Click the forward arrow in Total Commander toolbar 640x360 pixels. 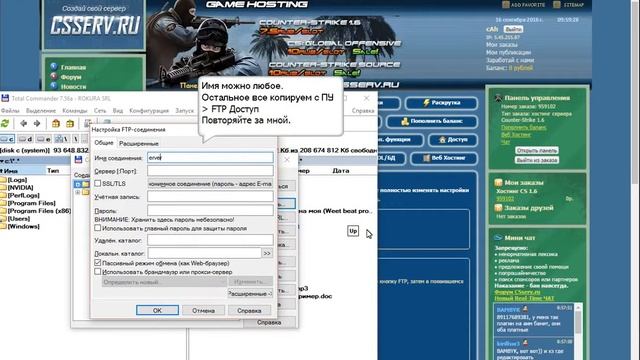tap(37, 123)
